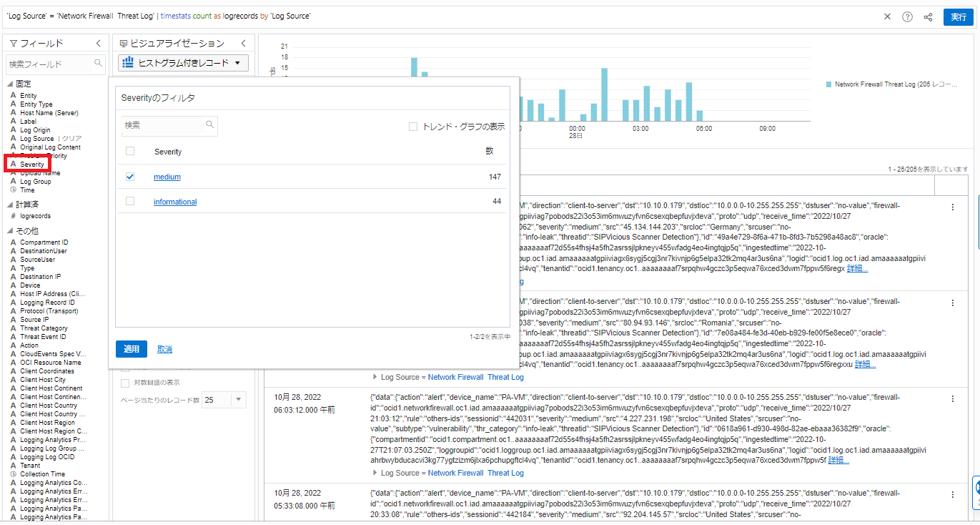The height and width of the screenshot is (525, 980).
Task: Click search magnifier in Severity filter
Action: pos(210,124)
